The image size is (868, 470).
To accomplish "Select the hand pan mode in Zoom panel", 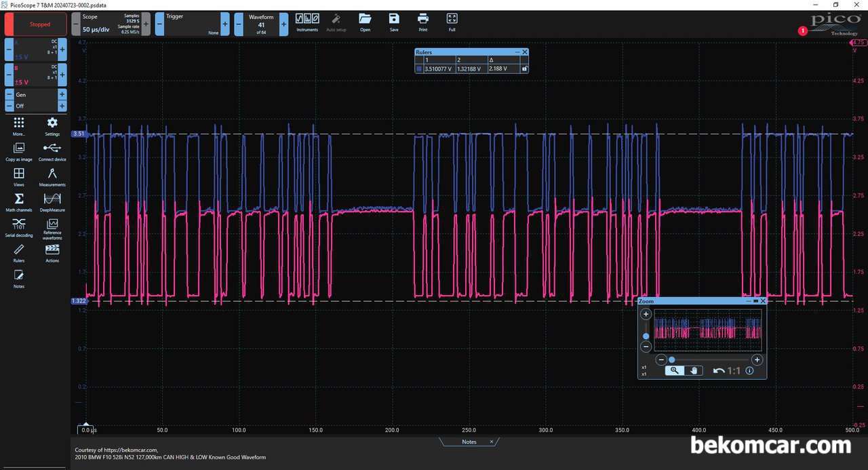I will pyautogui.click(x=693, y=370).
